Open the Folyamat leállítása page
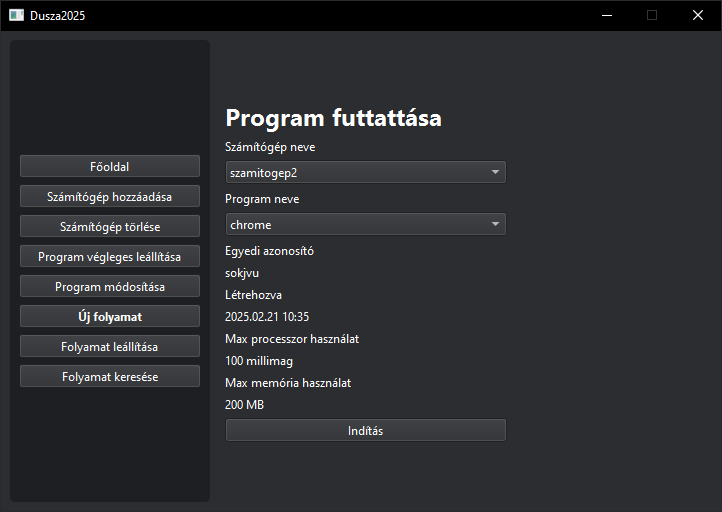The height and width of the screenshot is (512, 722). click(x=110, y=346)
